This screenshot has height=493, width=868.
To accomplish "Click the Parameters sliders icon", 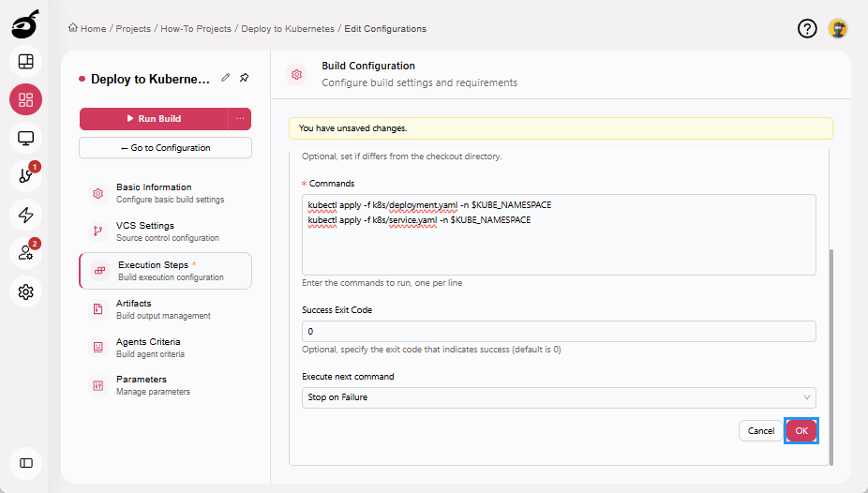I will (x=98, y=385).
